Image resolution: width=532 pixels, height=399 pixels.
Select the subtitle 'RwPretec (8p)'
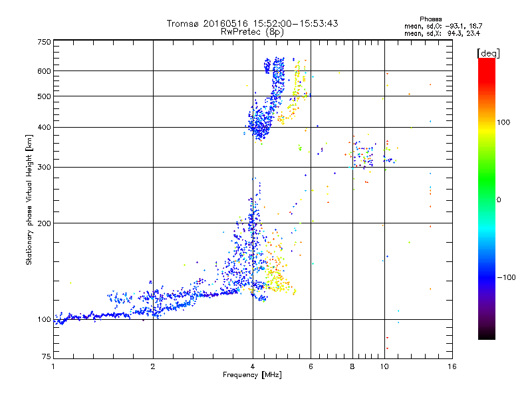[252, 32]
